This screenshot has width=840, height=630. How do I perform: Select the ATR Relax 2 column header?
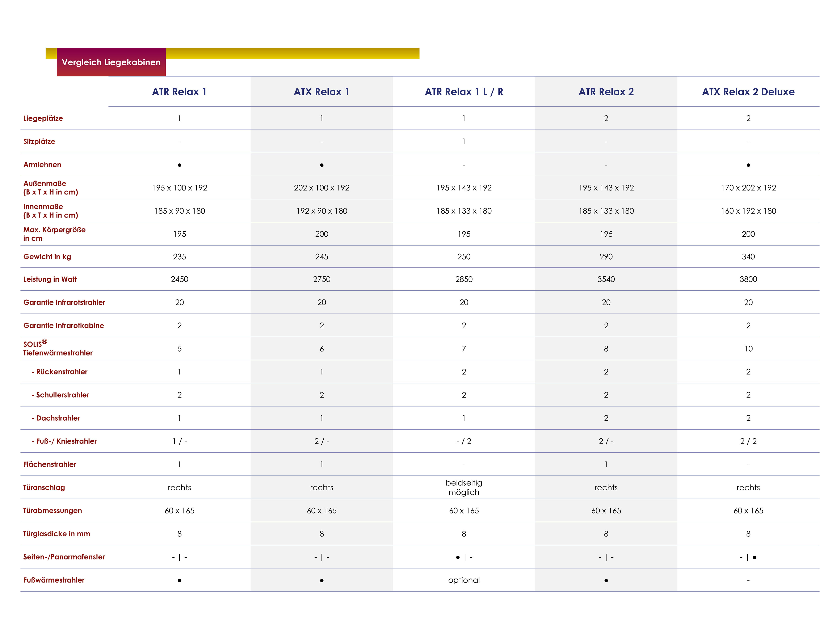[606, 92]
